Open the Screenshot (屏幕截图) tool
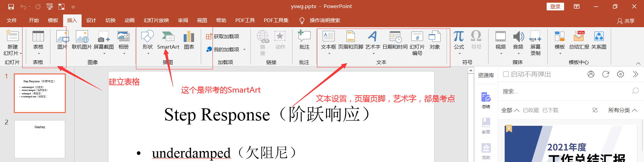644x162 pixels. 104,43
